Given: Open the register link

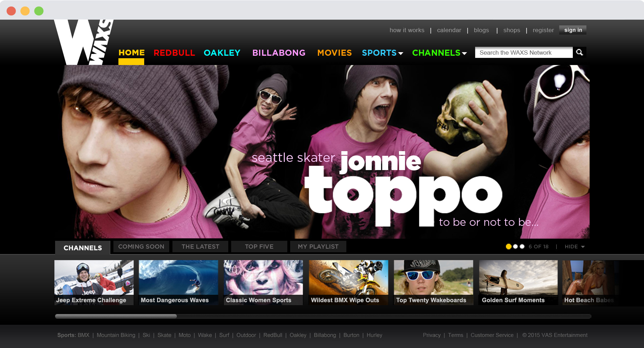Looking at the screenshot, I should 543,30.
